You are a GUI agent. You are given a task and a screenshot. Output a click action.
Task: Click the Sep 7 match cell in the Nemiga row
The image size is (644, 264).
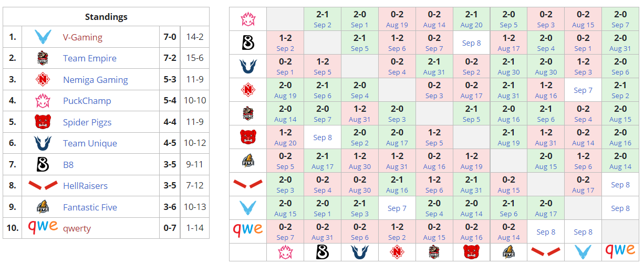583,90
